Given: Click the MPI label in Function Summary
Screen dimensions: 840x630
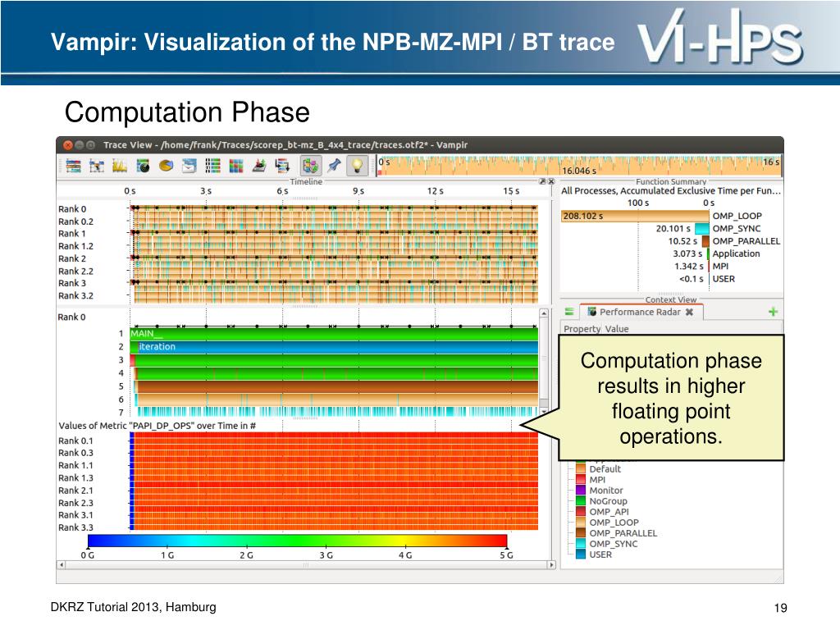Looking at the screenshot, I should pyautogui.click(x=720, y=267).
